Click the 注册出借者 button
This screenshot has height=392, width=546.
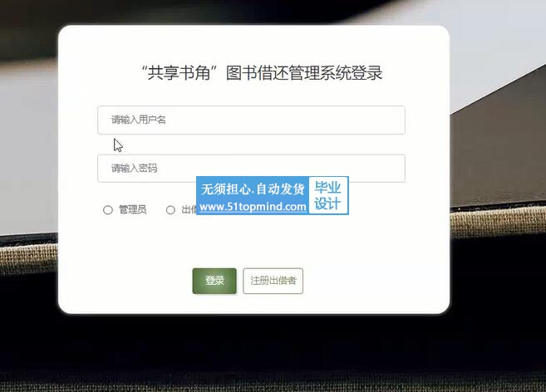(x=273, y=281)
